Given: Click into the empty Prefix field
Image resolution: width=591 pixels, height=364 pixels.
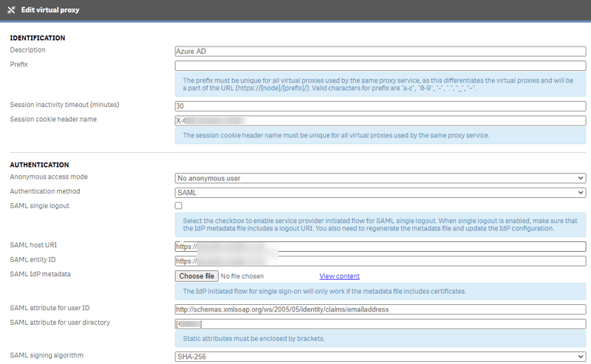Looking at the screenshot, I should click(x=380, y=66).
